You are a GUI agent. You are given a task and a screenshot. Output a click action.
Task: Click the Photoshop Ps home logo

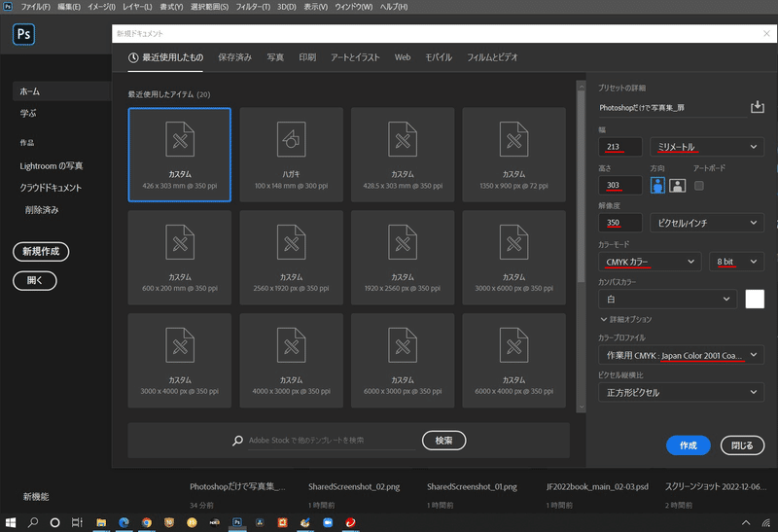click(23, 34)
